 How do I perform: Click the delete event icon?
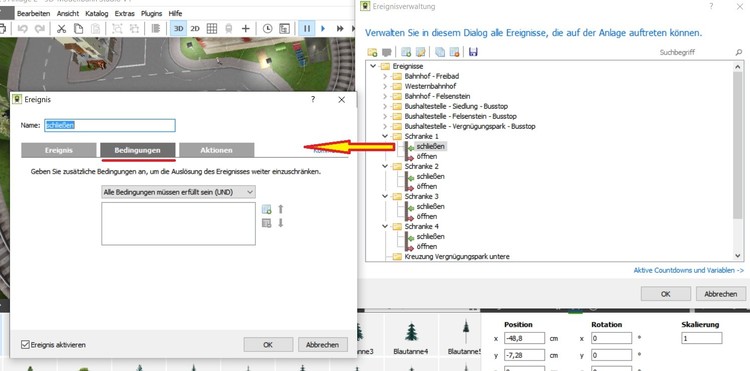coord(454,52)
